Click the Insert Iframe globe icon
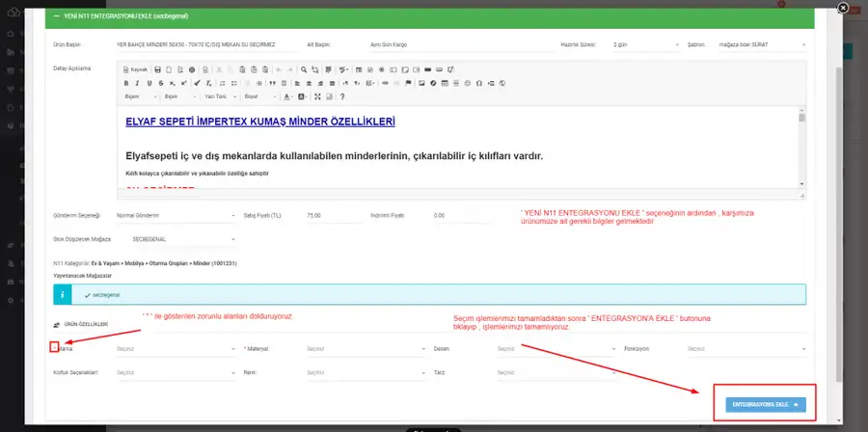Image resolution: width=868 pixels, height=432 pixels. click(502, 83)
